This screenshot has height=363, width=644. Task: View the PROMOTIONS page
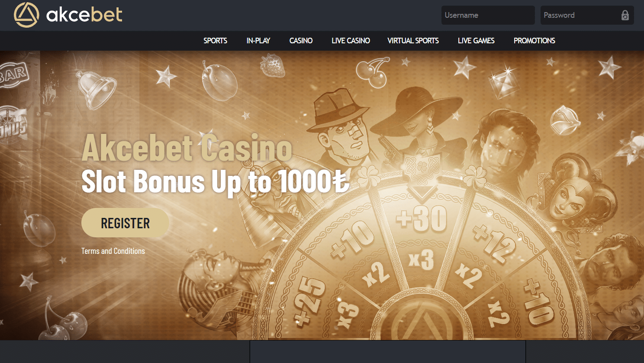pos(534,41)
